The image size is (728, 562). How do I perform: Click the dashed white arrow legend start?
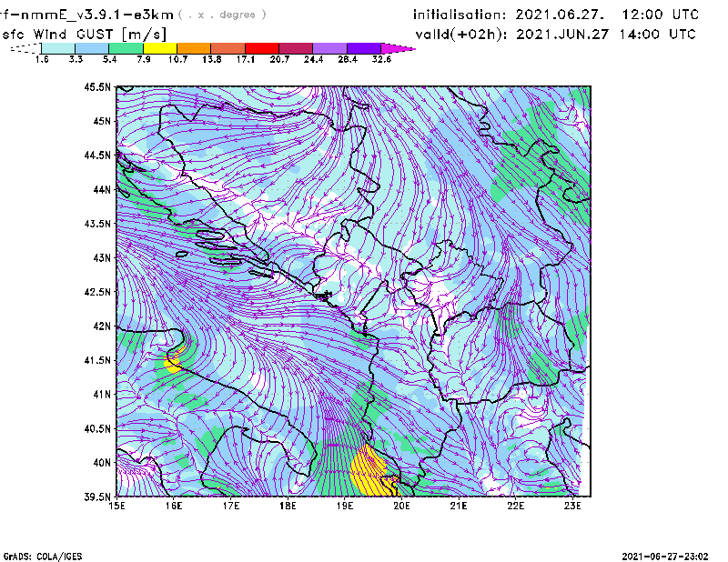[25, 48]
